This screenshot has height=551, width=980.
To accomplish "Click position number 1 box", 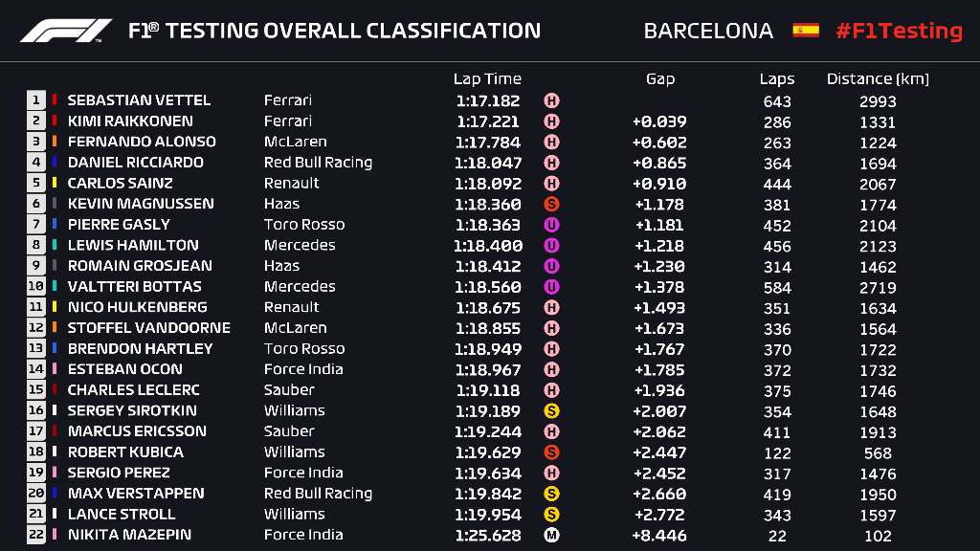I will pos(36,100).
